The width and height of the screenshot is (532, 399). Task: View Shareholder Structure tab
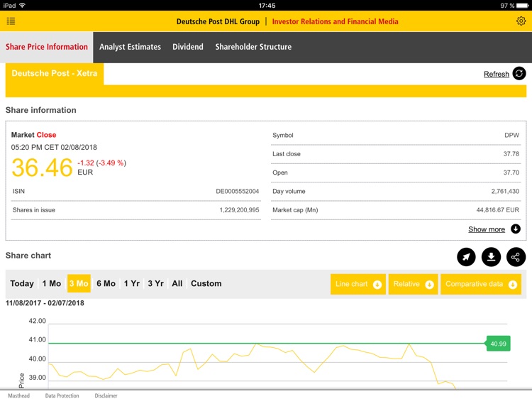[x=253, y=47]
